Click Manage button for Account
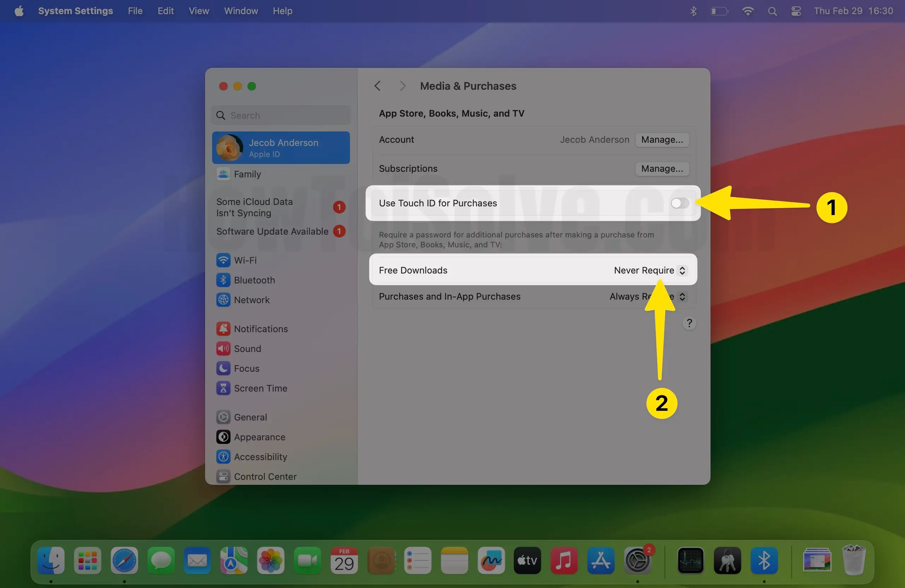This screenshot has height=588, width=905. pos(662,140)
